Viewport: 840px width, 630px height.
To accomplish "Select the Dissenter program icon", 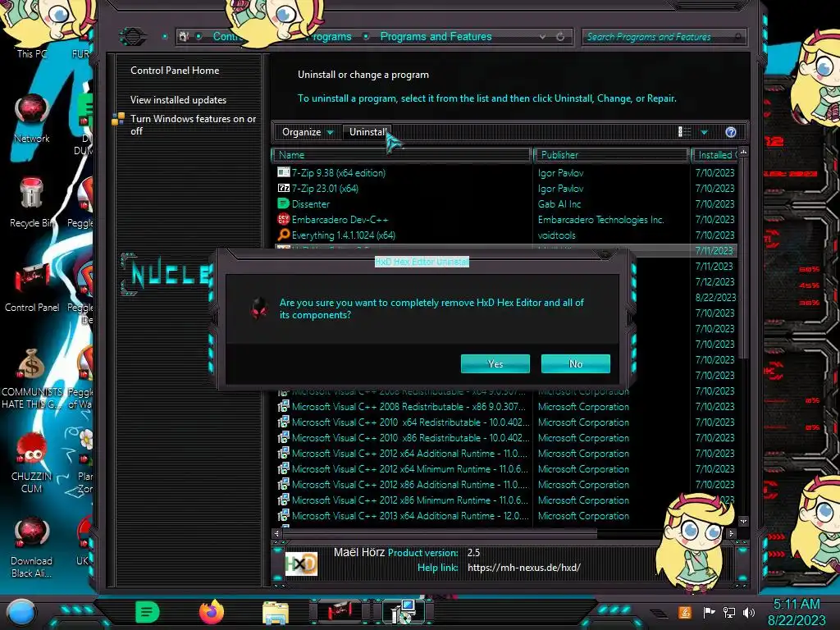I will pyautogui.click(x=283, y=203).
